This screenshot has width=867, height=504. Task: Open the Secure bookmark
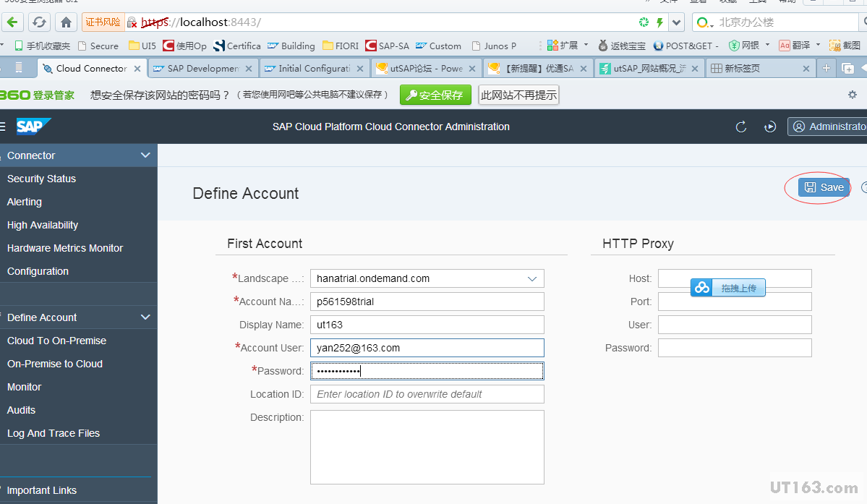point(98,46)
